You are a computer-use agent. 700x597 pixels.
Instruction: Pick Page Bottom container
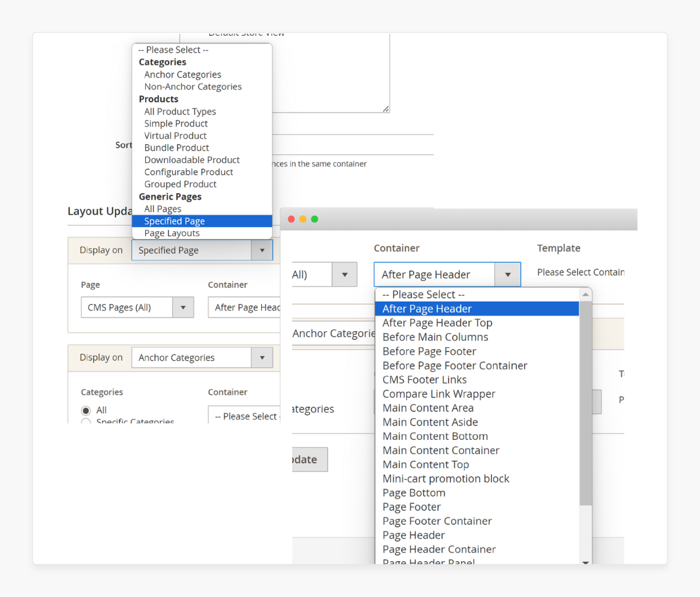click(477, 493)
